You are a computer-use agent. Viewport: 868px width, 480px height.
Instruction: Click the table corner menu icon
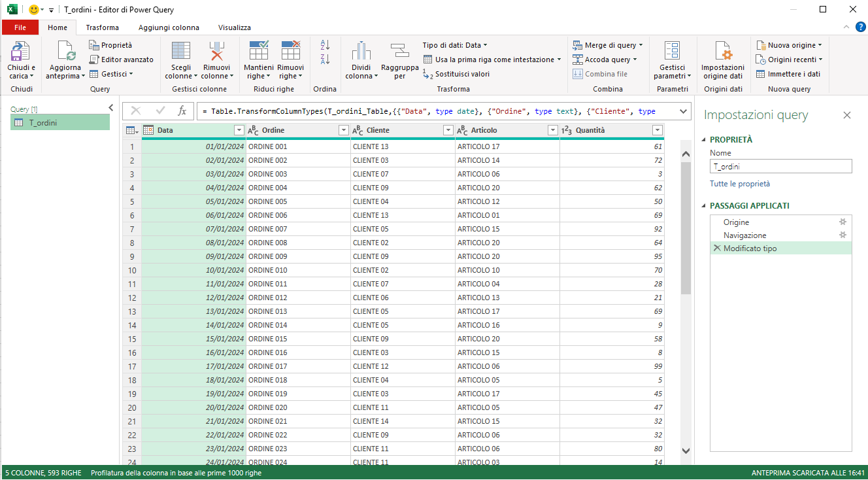coord(131,130)
